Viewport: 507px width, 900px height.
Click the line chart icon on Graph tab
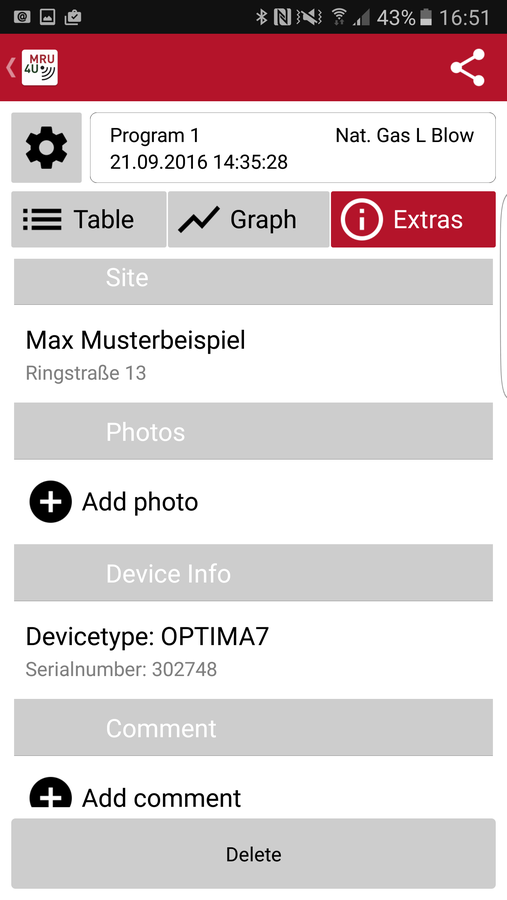pyautogui.click(x=199, y=219)
